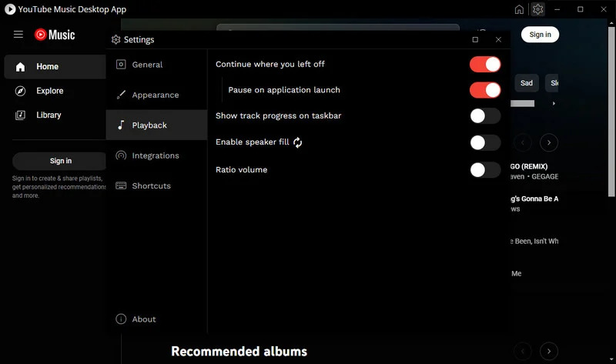Go to the Shortcuts settings tab
Screen dimensions: 616x364
[x=151, y=186]
